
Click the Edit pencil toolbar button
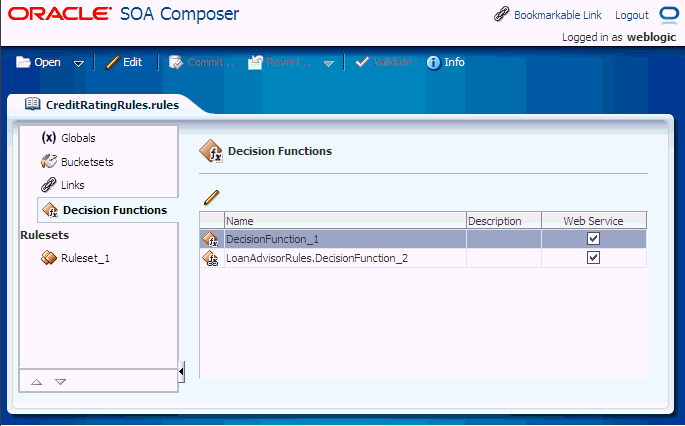tap(124, 62)
